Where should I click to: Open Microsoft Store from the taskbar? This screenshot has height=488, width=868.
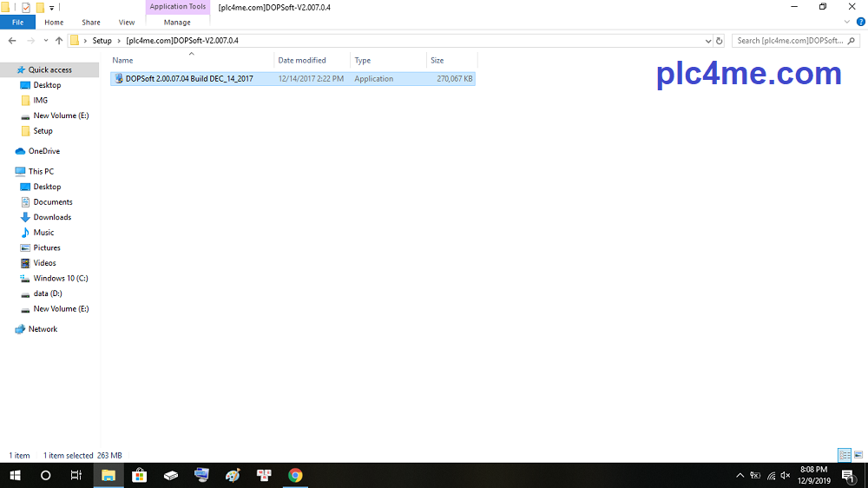[x=139, y=475]
